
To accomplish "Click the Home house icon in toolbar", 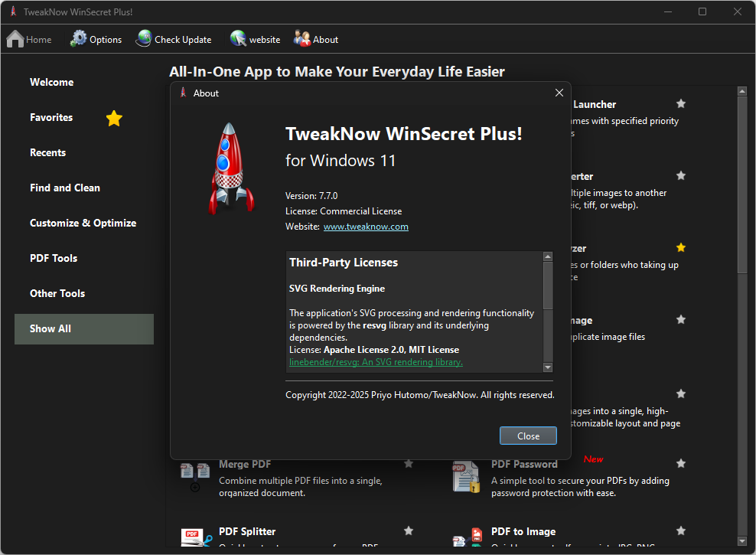I will 15,39.
